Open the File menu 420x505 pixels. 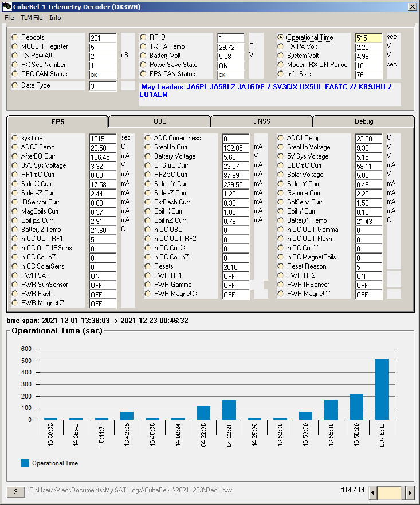coord(9,18)
